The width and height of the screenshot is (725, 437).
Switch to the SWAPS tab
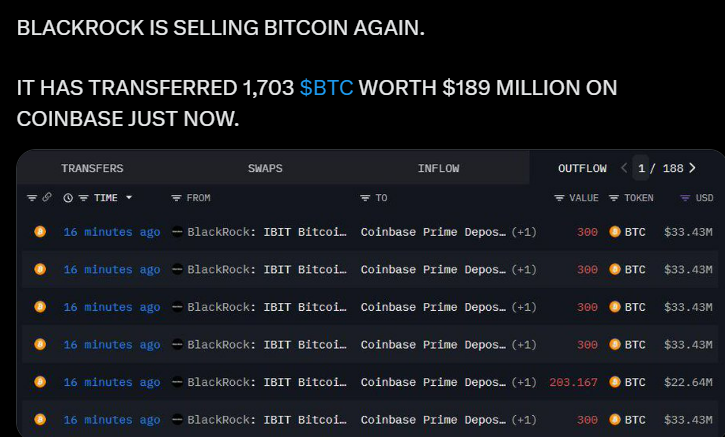(x=265, y=168)
